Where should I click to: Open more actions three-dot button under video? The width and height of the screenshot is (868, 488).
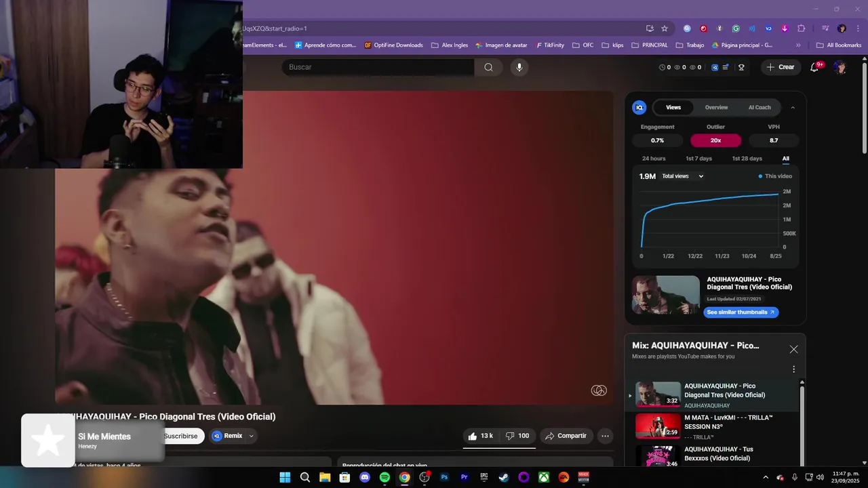pyautogui.click(x=605, y=436)
